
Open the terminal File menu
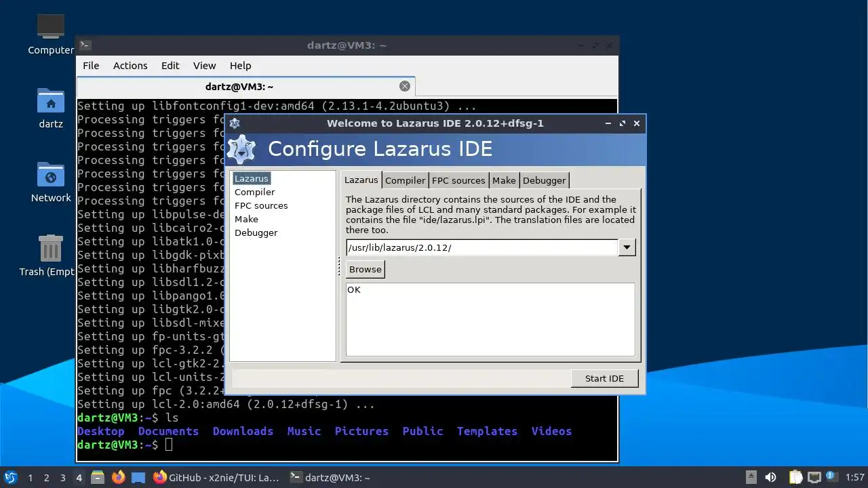[x=91, y=66]
